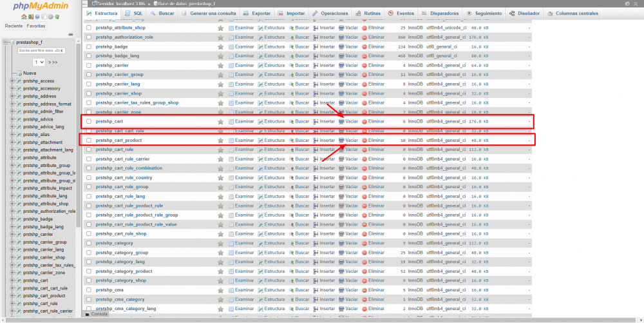644x323 pixels.
Task: Click Examinar icon for prstshp_attribute_shop
Action: 231,28
